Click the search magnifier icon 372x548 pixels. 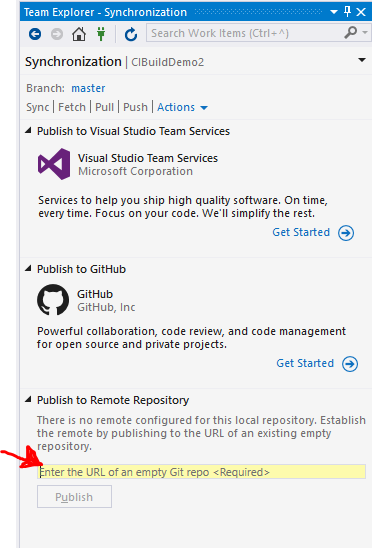(351, 33)
